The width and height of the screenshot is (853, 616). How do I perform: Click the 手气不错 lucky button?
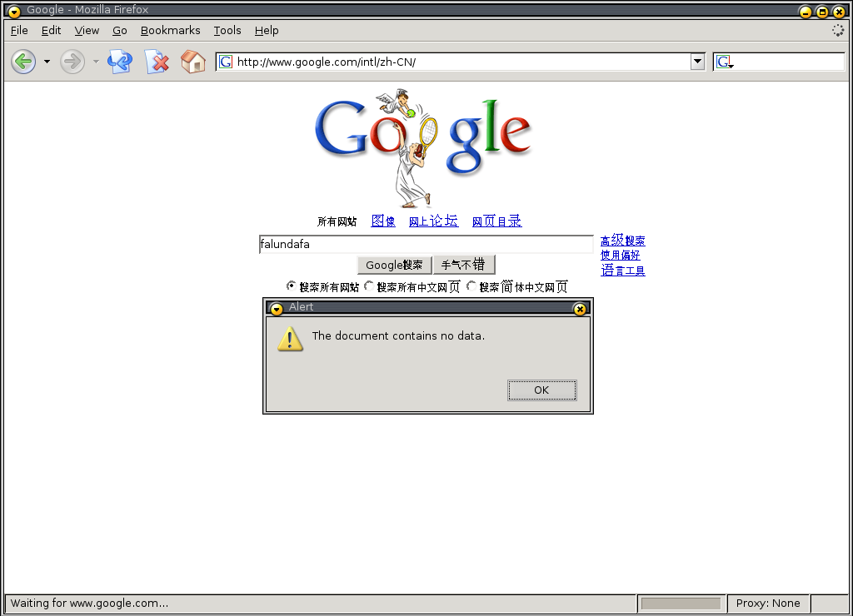(x=464, y=265)
